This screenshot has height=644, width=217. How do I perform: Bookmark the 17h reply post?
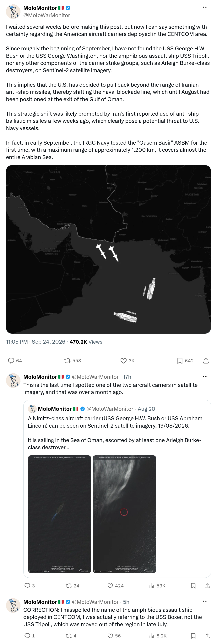click(x=193, y=586)
